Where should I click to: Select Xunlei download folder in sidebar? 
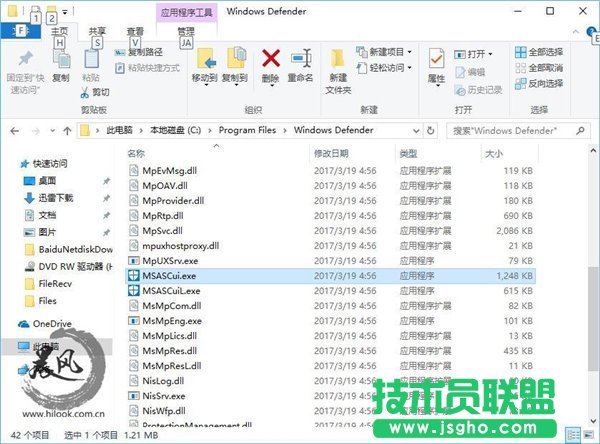(x=49, y=198)
